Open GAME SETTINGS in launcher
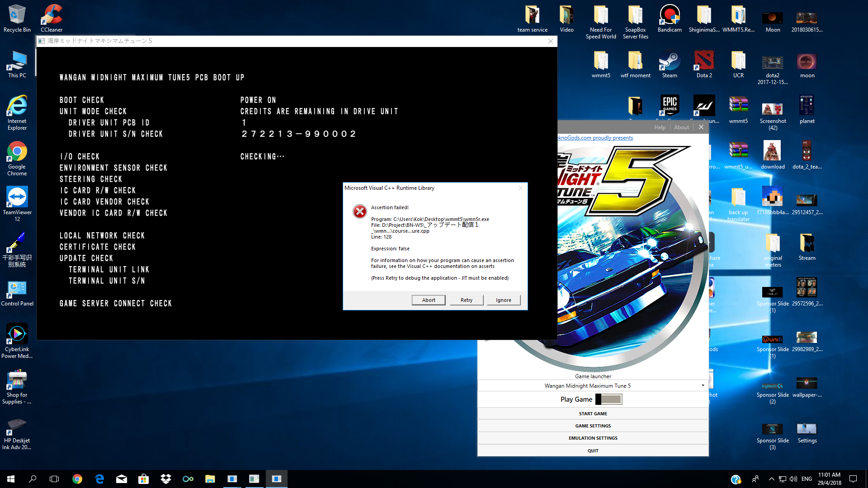Viewport: 868px width, 488px height. [x=593, y=426]
